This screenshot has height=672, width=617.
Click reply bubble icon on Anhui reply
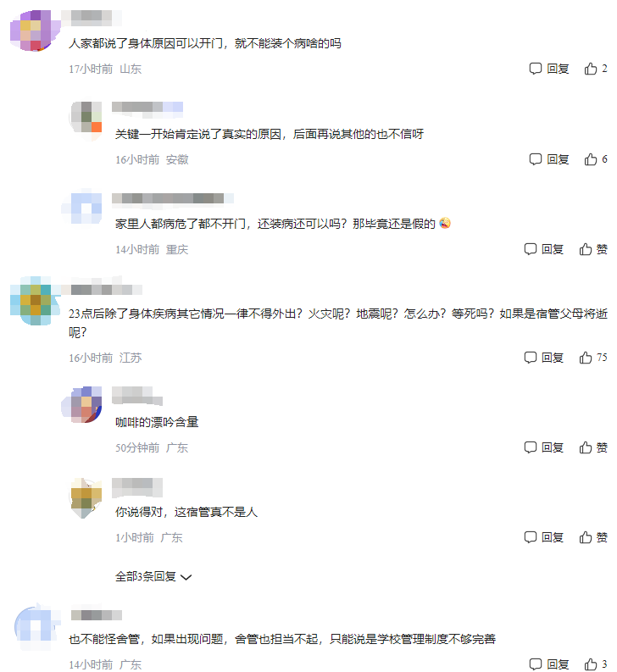(x=535, y=159)
